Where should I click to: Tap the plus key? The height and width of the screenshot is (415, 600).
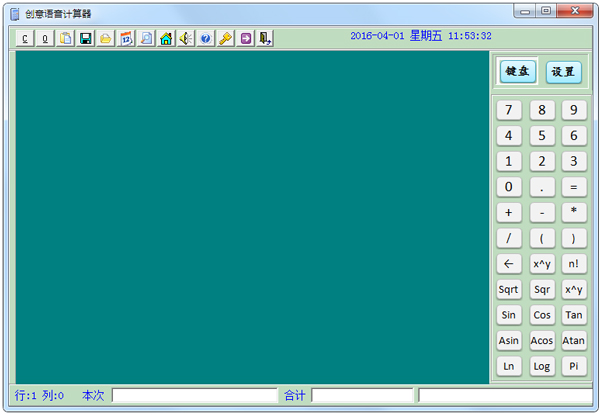[x=509, y=213]
